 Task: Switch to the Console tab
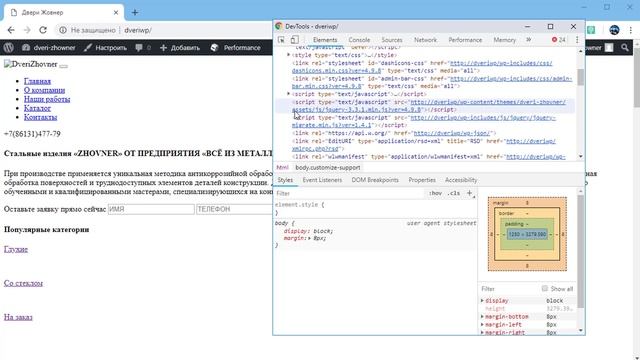point(359,40)
